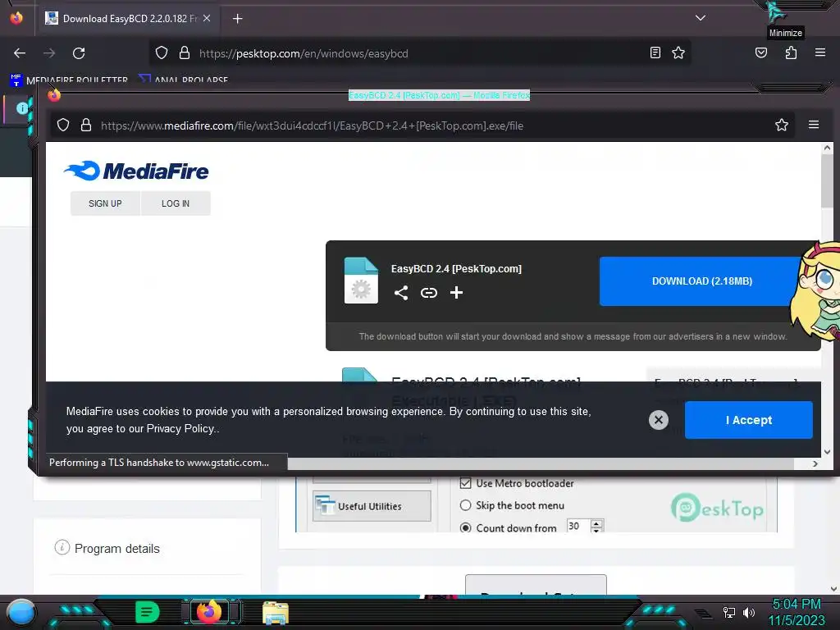Select the Skip the boot menu radio button
Viewport: 840px width, 630px height.
click(466, 505)
